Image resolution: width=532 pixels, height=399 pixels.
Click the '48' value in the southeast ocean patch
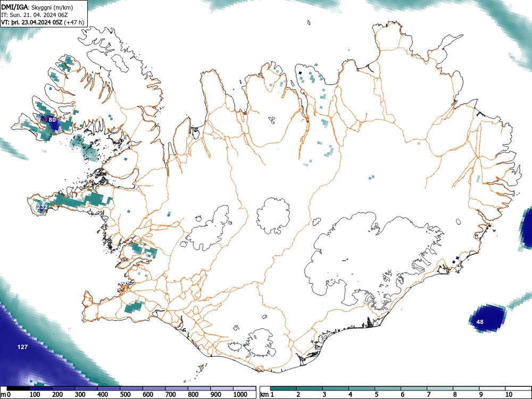click(x=480, y=322)
